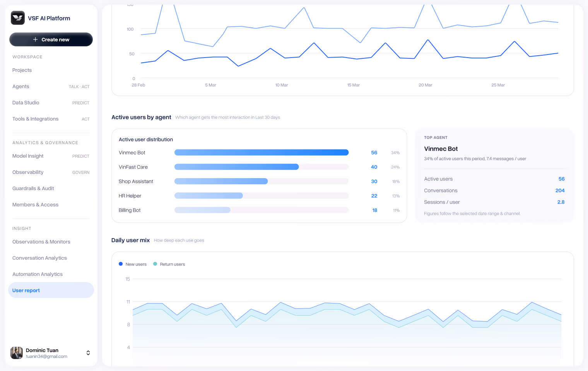Click the HR Helper progress bar

click(262, 196)
